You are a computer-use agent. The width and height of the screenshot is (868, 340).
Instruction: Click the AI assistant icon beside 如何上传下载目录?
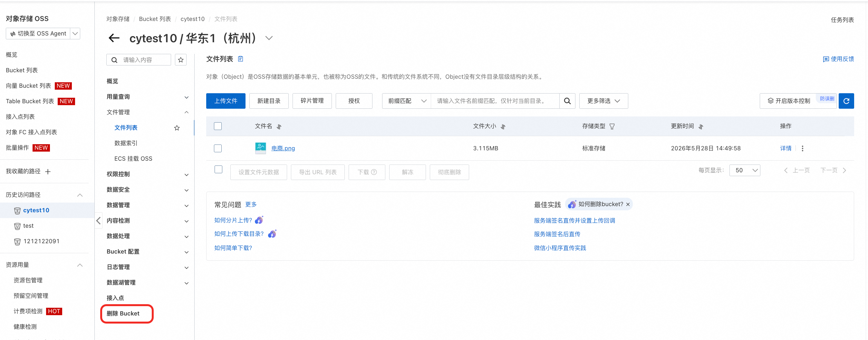(272, 234)
